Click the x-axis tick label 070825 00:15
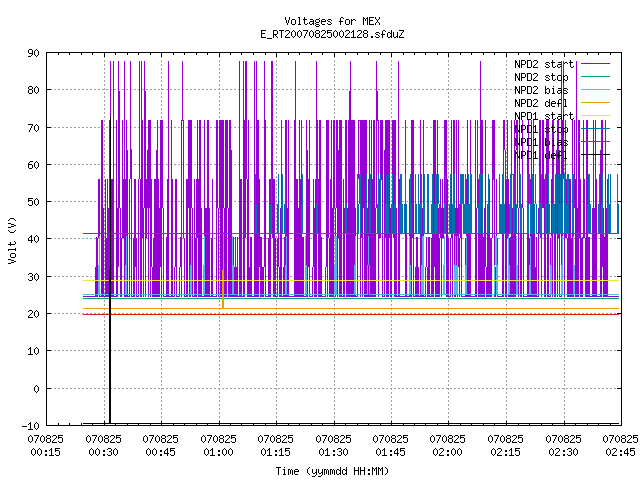Screen dimensions: 640x480 (x=45, y=446)
